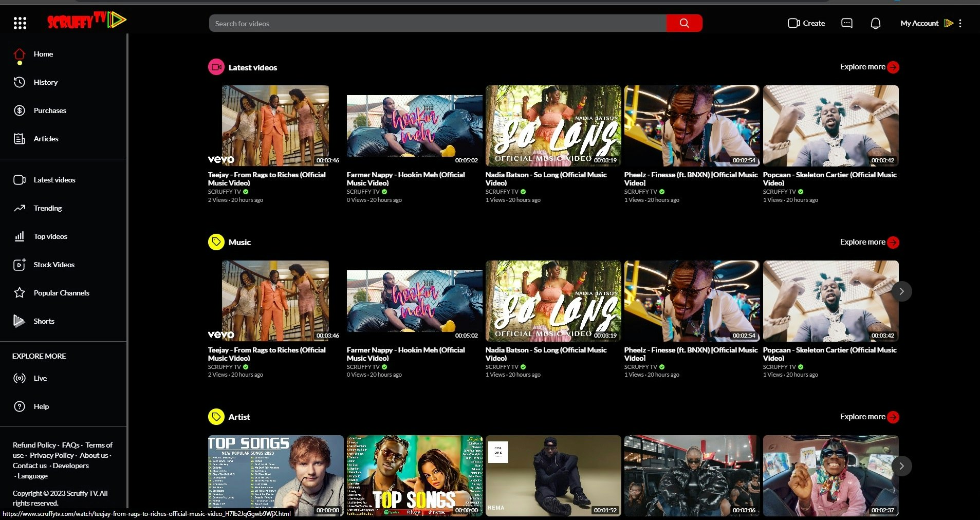The width and height of the screenshot is (980, 520).
Task: Click the Scruffy TV logo
Action: 87,21
